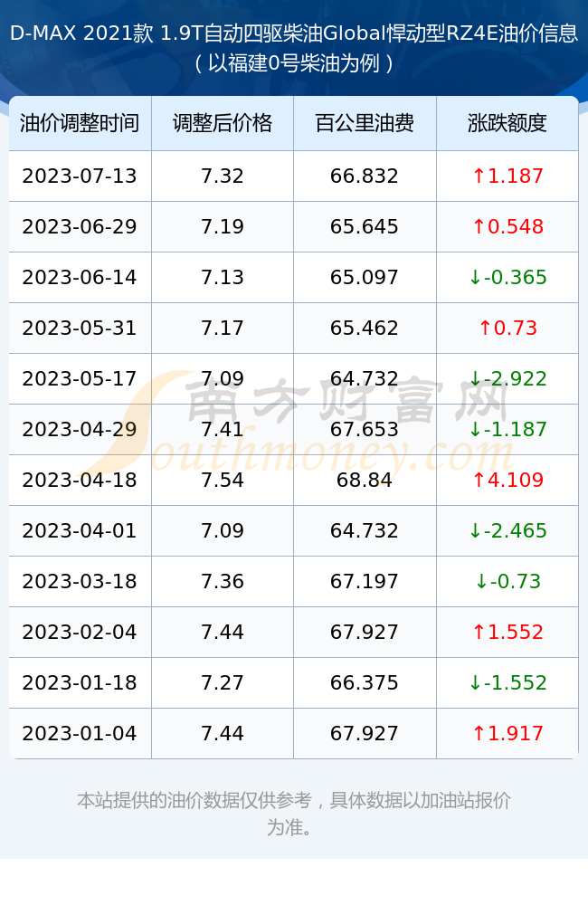Click the green down -0.365 change value
This screenshot has width=588, height=905.
click(507, 278)
